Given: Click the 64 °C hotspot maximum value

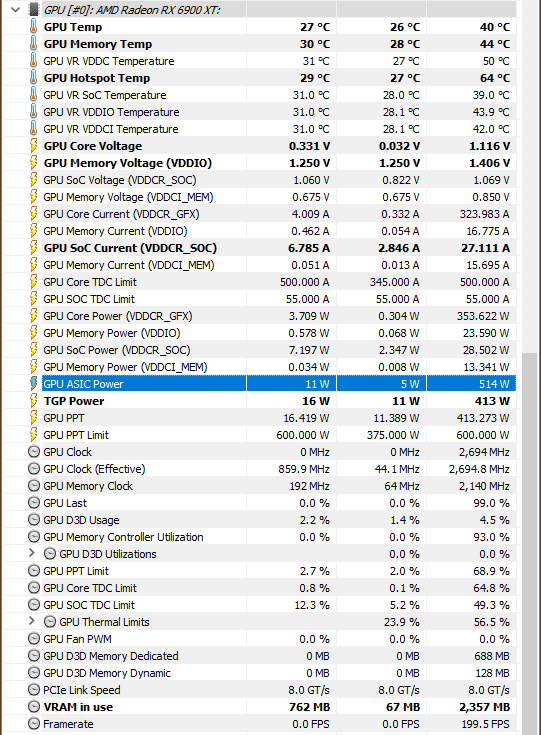Looking at the screenshot, I should pos(495,78).
